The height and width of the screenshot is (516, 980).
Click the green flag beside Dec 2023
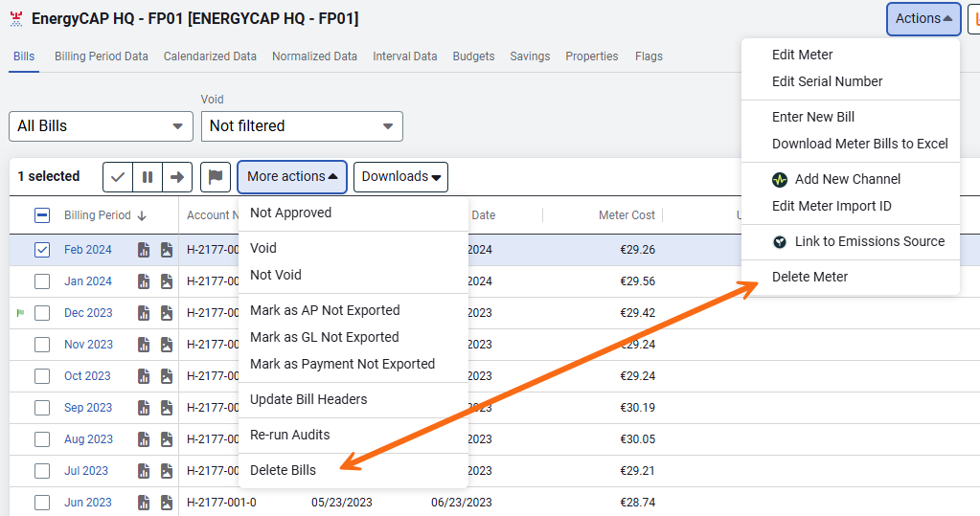pos(19,313)
